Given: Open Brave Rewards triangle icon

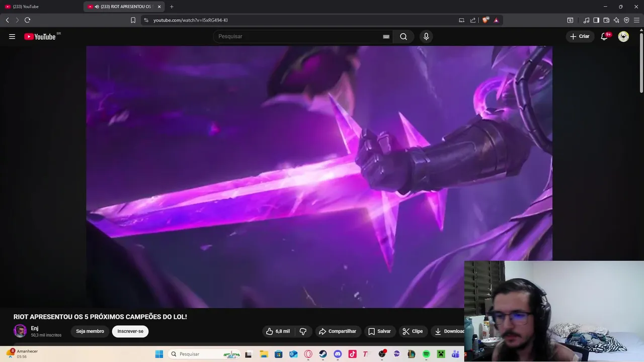Looking at the screenshot, I should (496, 20).
